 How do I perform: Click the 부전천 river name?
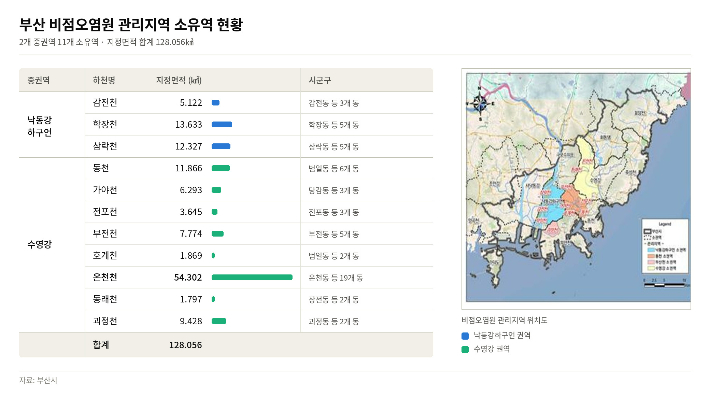point(105,234)
